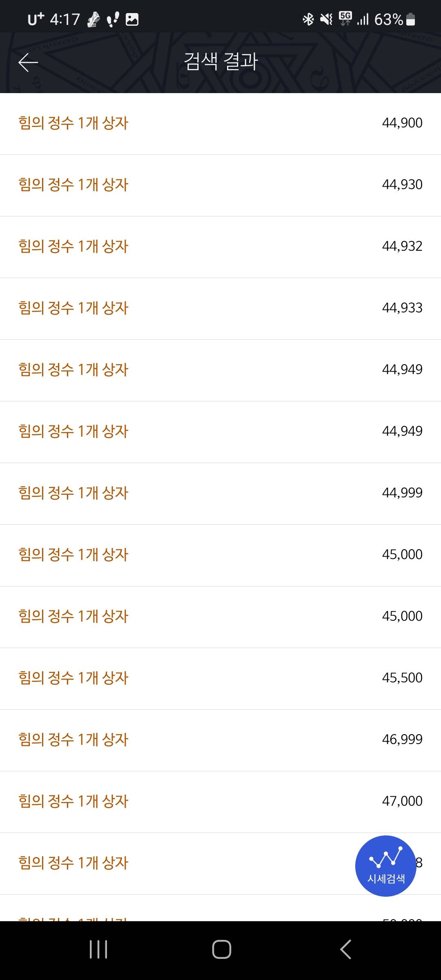Tap the 5G network status icon
This screenshot has width=441, height=980.
click(345, 18)
